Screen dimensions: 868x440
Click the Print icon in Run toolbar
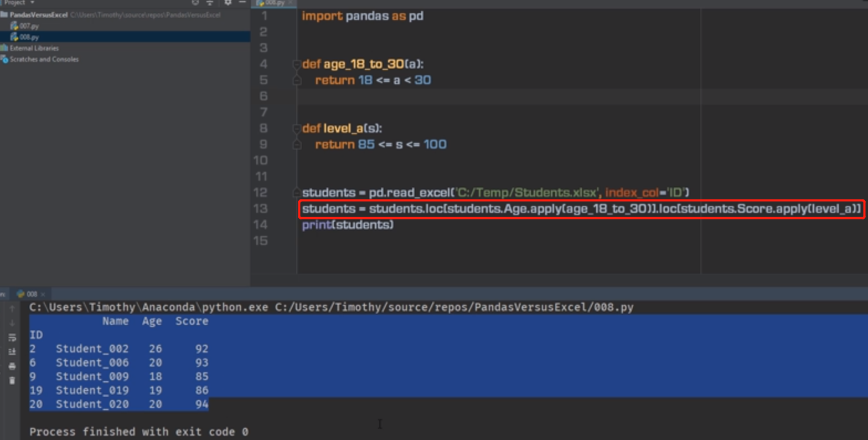pyautogui.click(x=12, y=366)
